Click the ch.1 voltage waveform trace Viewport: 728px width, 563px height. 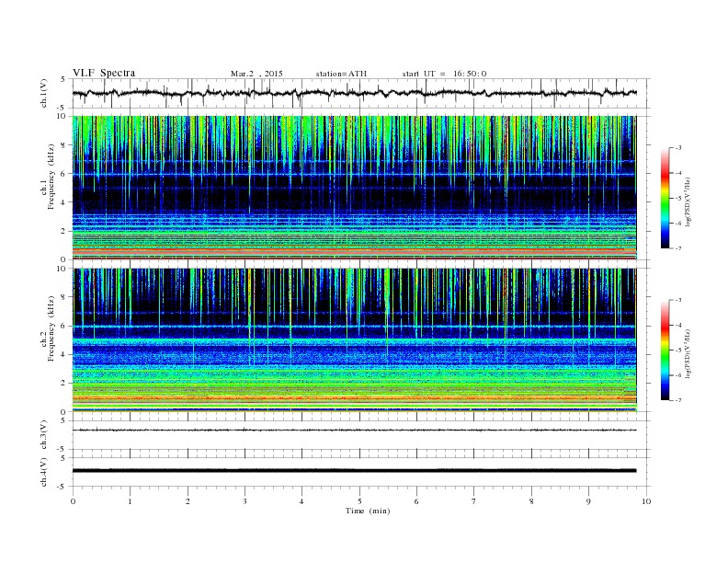[x=354, y=93]
